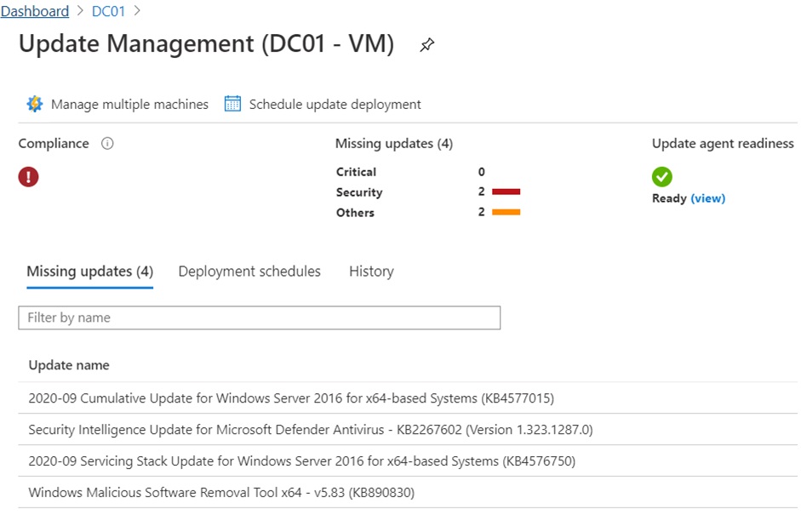Navigate to DC01 in breadcrumb

(x=108, y=11)
